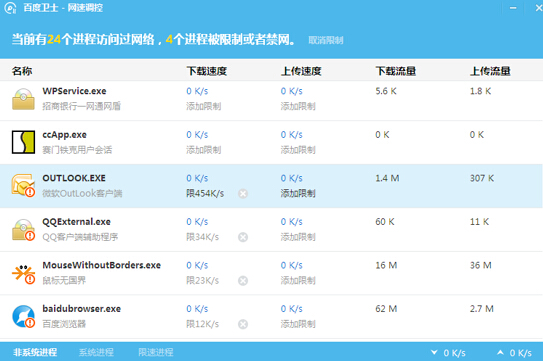Click the 62 M download traffic value
The width and height of the screenshot is (543, 361).
pyautogui.click(x=386, y=309)
